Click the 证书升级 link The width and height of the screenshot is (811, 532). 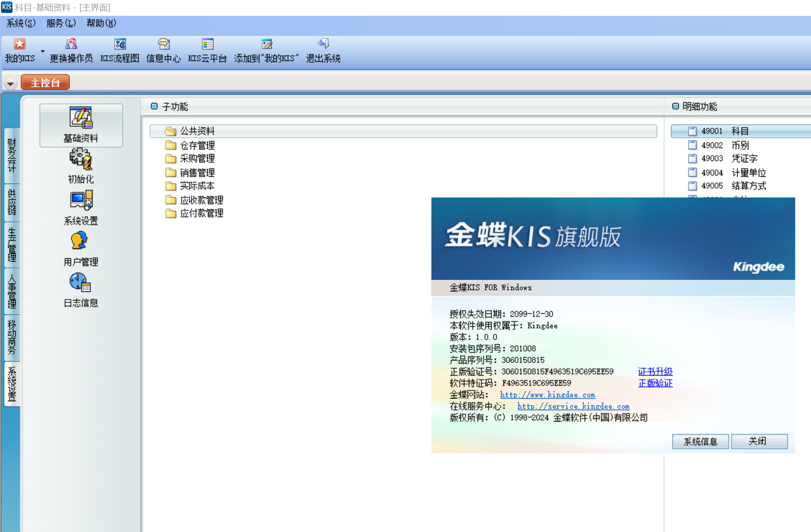(x=655, y=371)
